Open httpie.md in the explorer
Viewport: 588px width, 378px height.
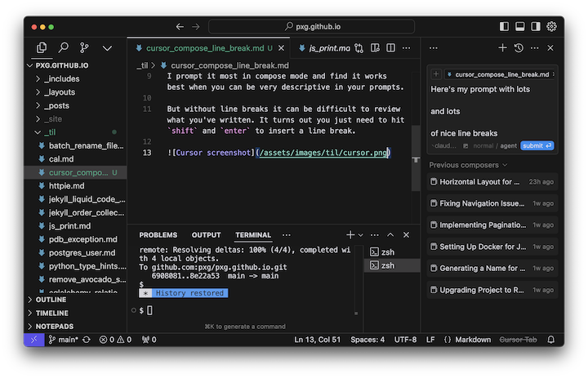pos(75,186)
